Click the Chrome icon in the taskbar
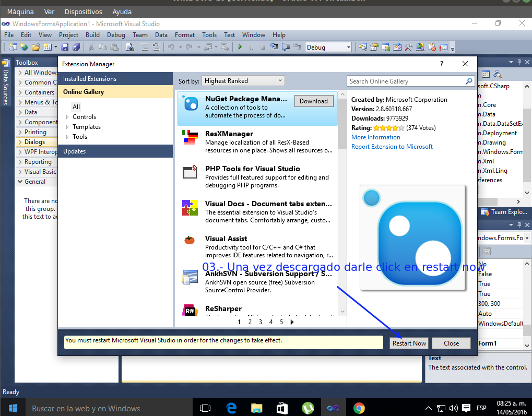This screenshot has height=416, width=532. [359, 408]
